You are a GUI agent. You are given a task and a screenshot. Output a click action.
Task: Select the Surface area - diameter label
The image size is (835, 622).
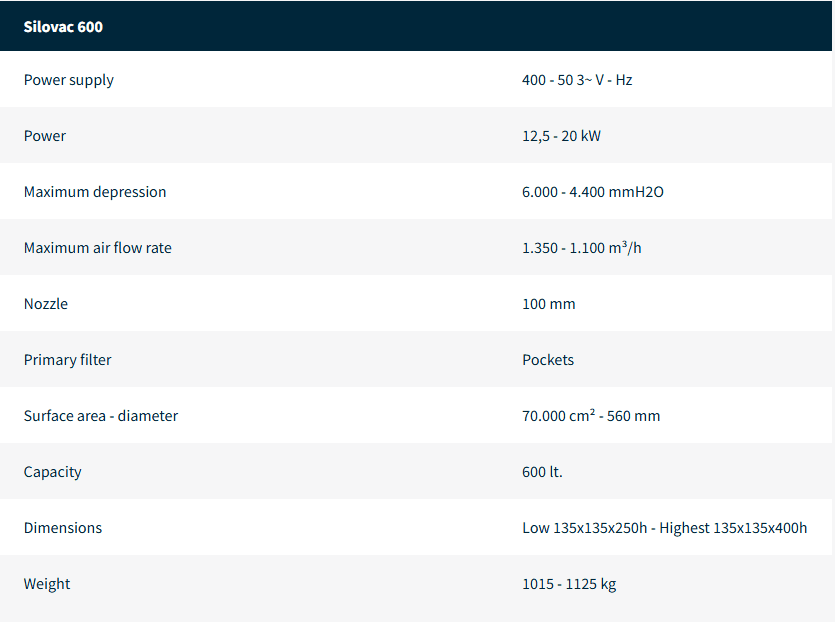(101, 415)
